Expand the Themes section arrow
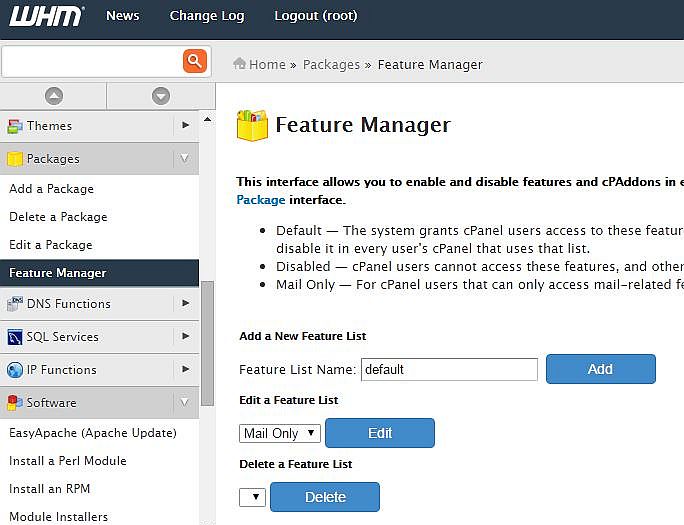 (x=185, y=125)
